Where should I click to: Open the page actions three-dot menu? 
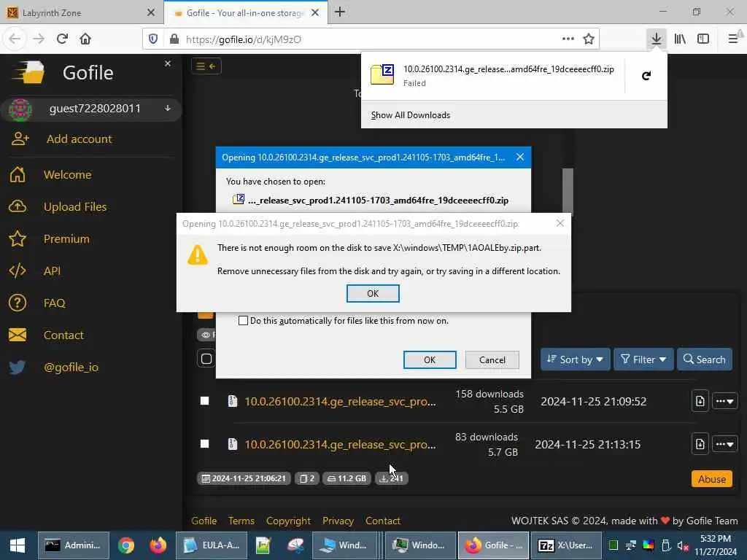568,39
